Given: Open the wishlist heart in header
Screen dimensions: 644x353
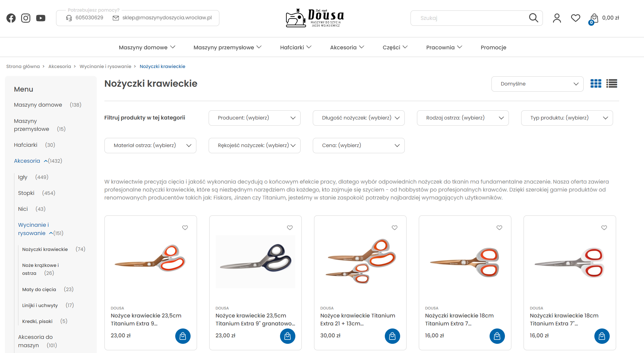Looking at the screenshot, I should coord(576,18).
